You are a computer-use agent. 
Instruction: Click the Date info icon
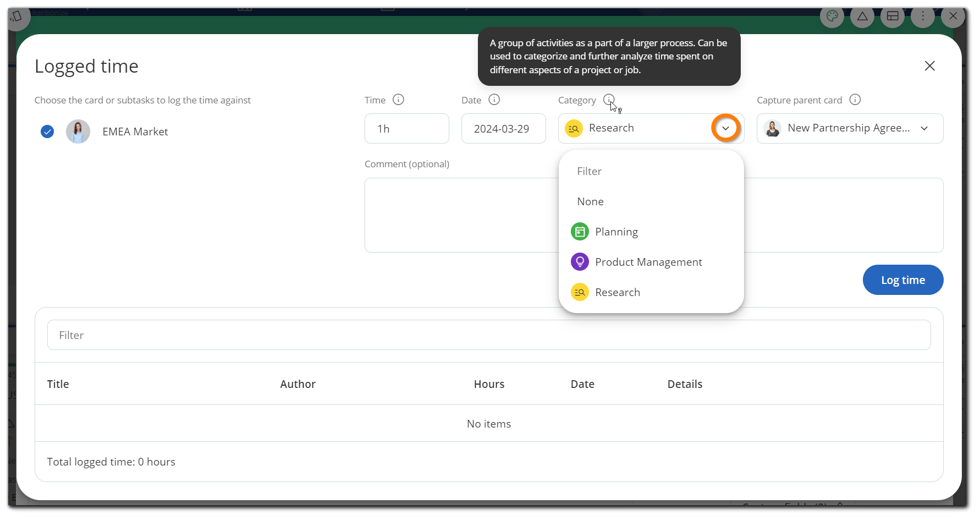click(x=494, y=100)
